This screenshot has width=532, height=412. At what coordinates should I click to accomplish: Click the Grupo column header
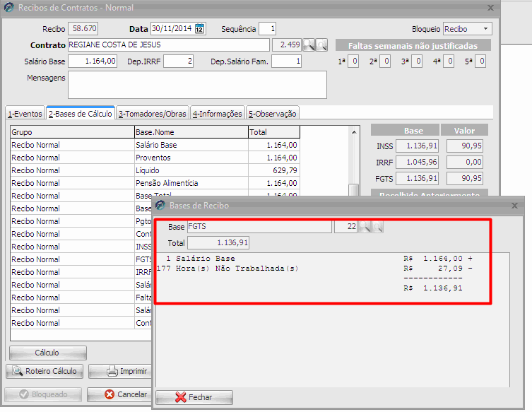72,132
